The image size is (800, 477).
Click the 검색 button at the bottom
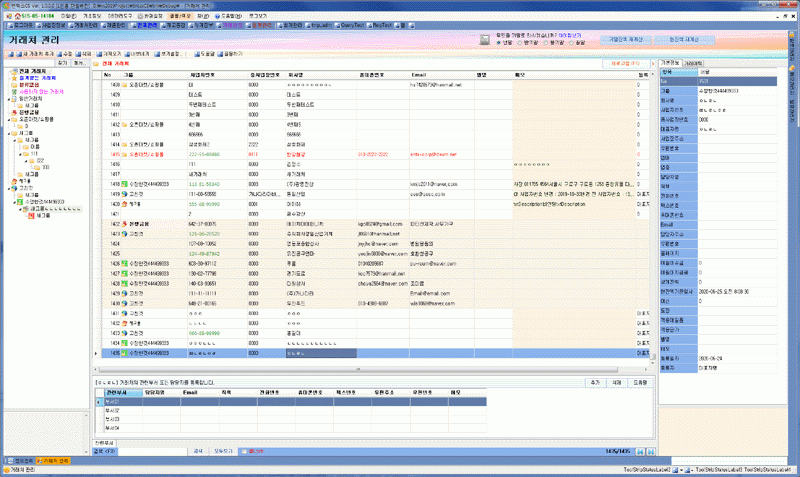pos(198,451)
